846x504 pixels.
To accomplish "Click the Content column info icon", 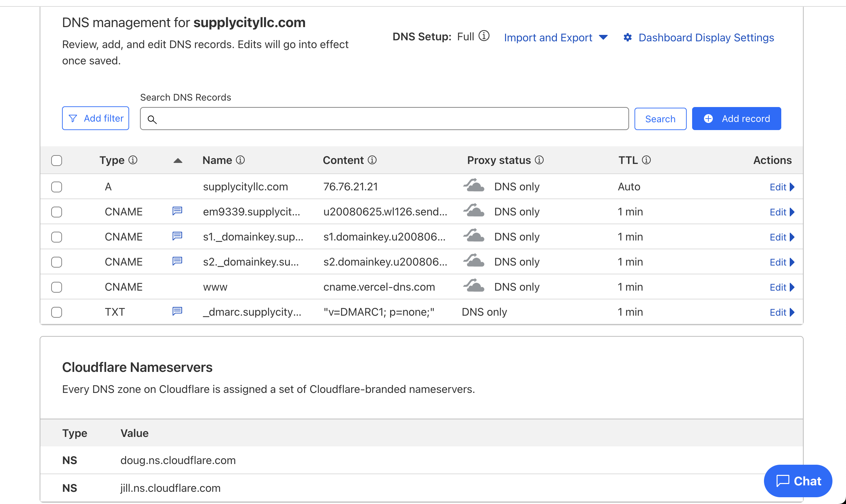I will click(372, 160).
